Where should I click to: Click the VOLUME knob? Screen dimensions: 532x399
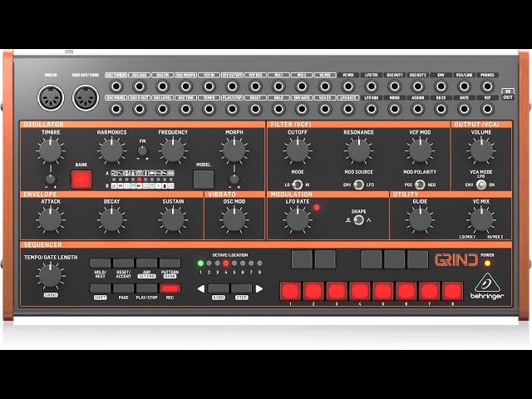(481, 150)
